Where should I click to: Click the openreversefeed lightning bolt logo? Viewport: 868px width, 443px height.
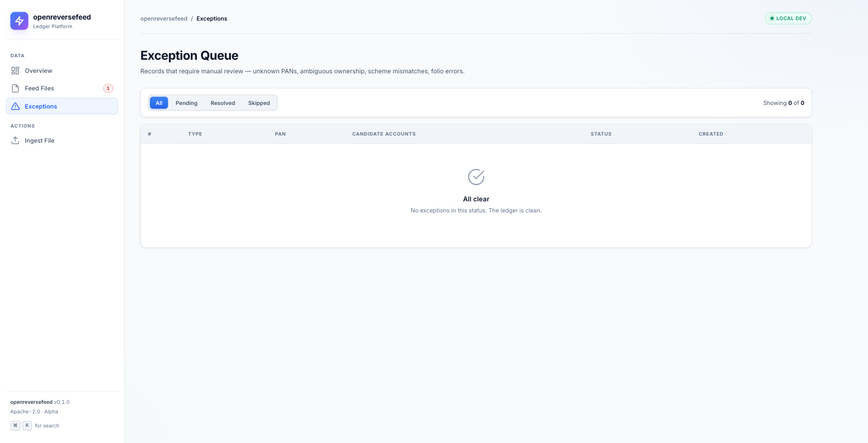tap(19, 21)
